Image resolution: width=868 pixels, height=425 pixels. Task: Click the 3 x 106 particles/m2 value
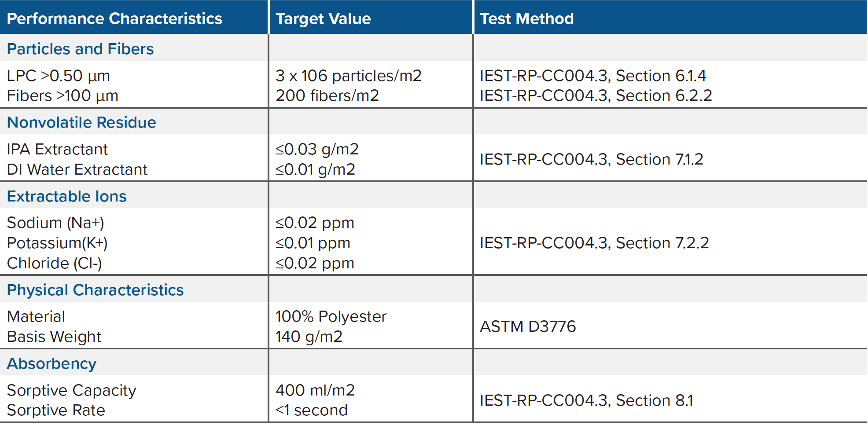348,76
